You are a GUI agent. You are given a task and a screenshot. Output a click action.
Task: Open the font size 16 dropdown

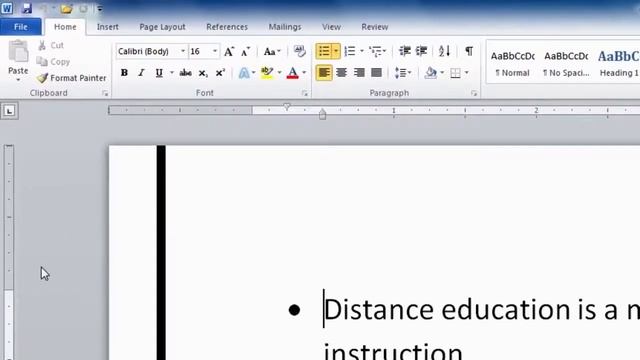click(x=215, y=51)
